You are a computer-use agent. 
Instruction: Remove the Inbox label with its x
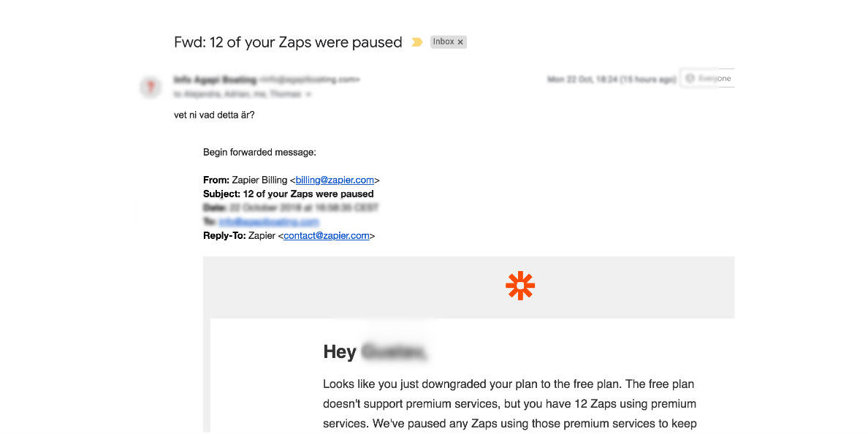[x=460, y=42]
